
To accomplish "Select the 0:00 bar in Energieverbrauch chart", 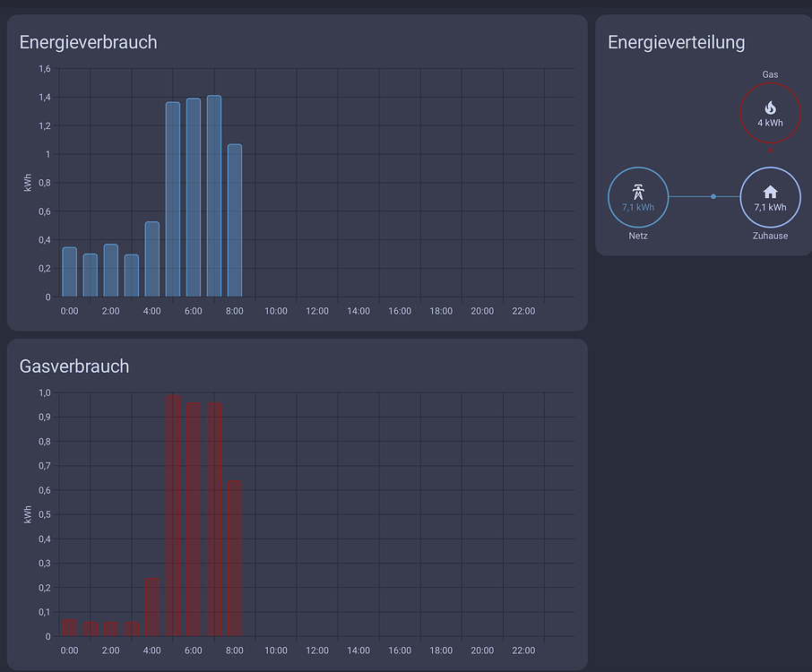I will [69, 271].
